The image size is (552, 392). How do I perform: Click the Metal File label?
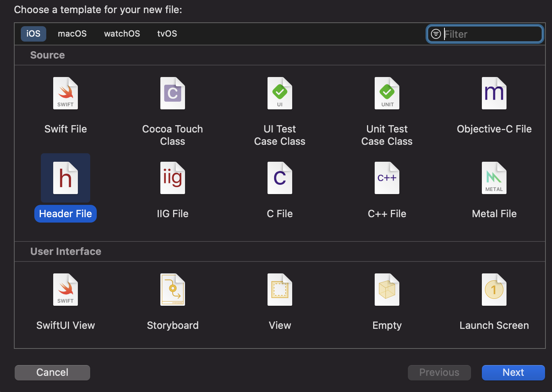pyautogui.click(x=494, y=214)
